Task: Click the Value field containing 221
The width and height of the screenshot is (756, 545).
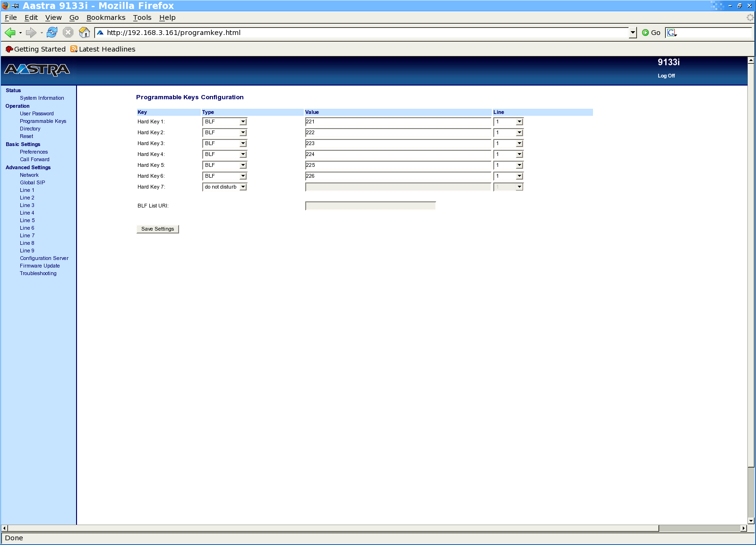Action: 398,122
